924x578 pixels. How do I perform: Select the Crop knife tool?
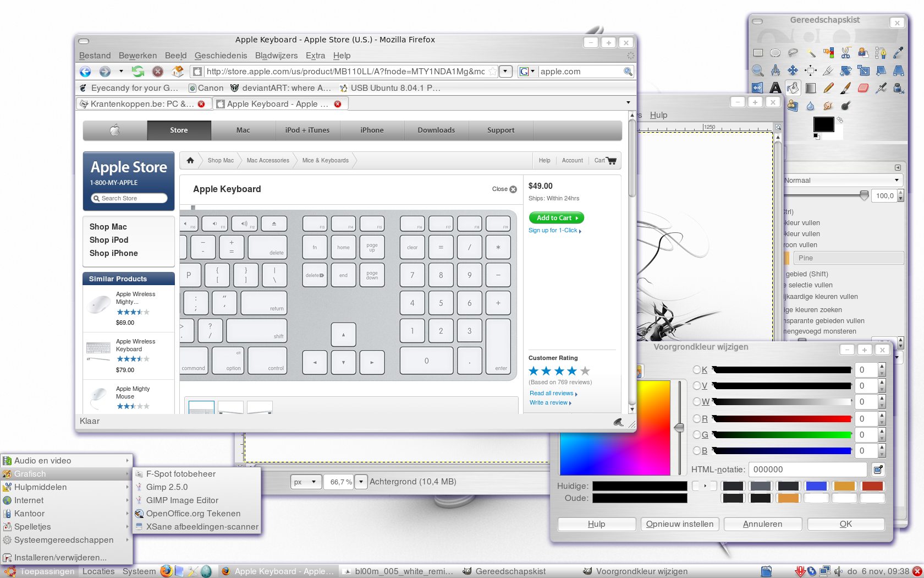pos(828,70)
